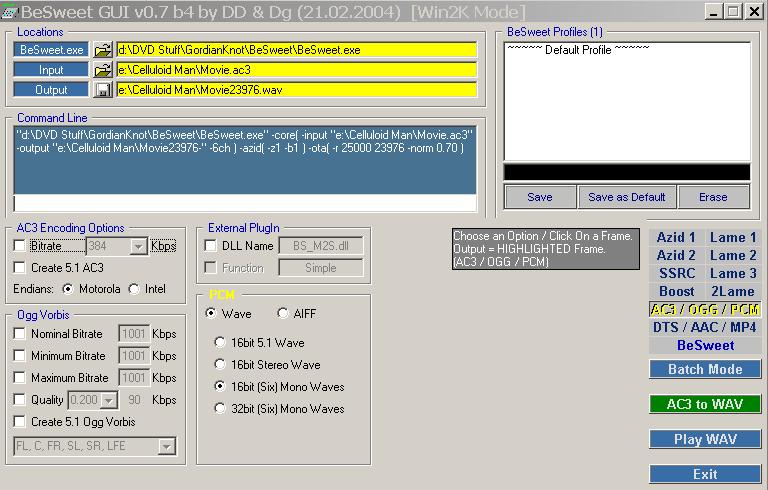The width and height of the screenshot is (768, 490).
Task: Click Save as Default button
Action: click(x=626, y=197)
